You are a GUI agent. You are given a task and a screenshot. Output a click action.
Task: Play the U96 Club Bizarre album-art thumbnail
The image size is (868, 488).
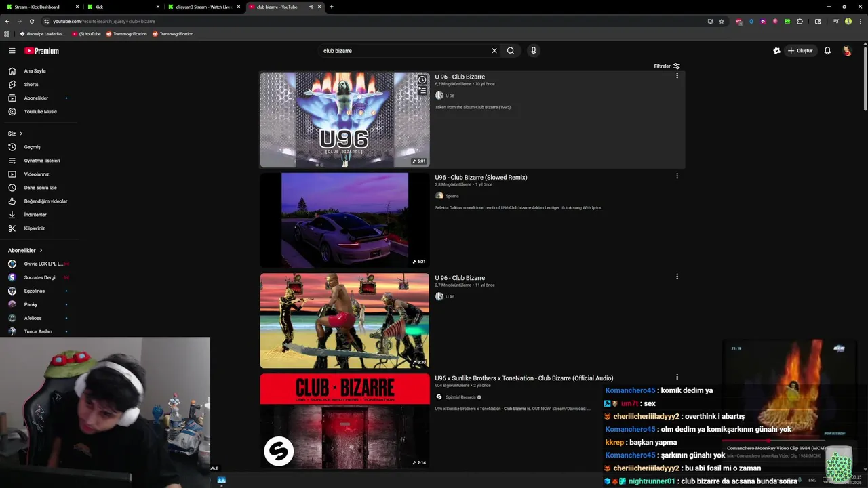pos(344,120)
